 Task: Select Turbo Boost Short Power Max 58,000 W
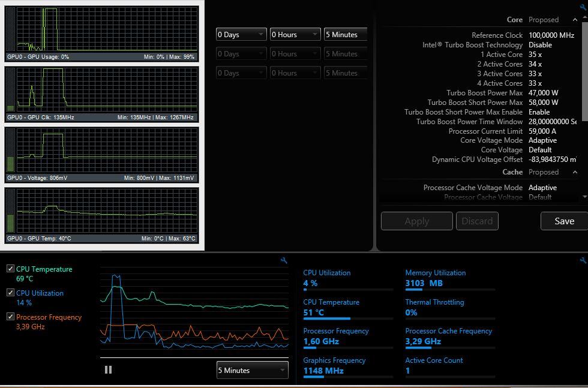click(544, 103)
